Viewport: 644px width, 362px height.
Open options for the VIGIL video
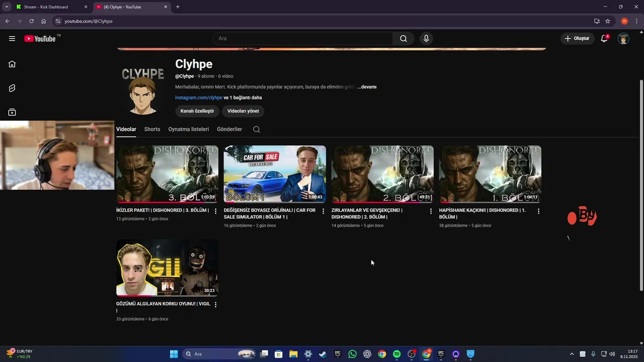pos(216,305)
